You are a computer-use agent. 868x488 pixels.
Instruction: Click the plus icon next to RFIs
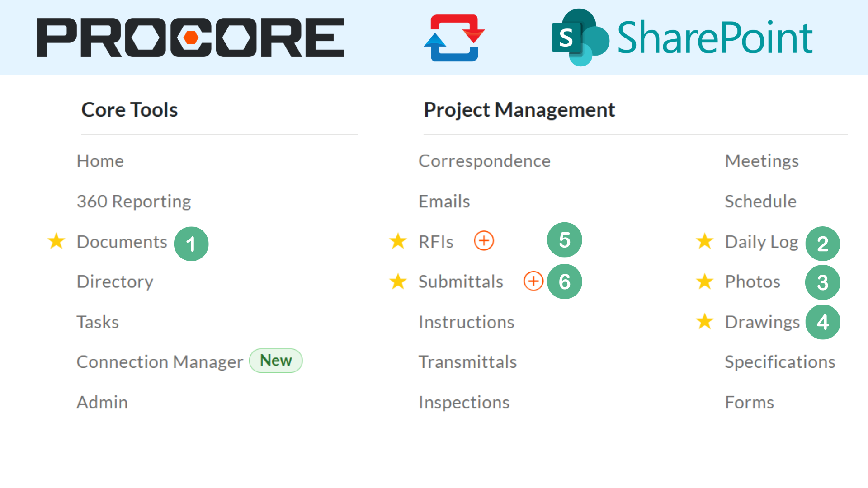tap(484, 241)
